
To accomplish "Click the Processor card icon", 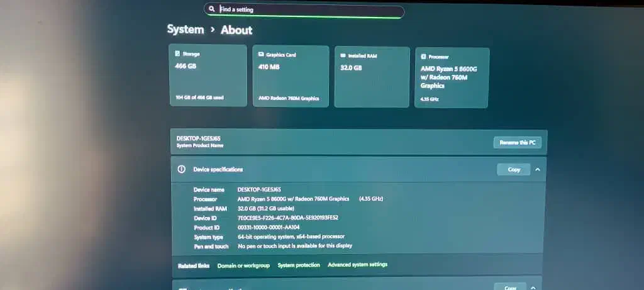I will point(423,57).
